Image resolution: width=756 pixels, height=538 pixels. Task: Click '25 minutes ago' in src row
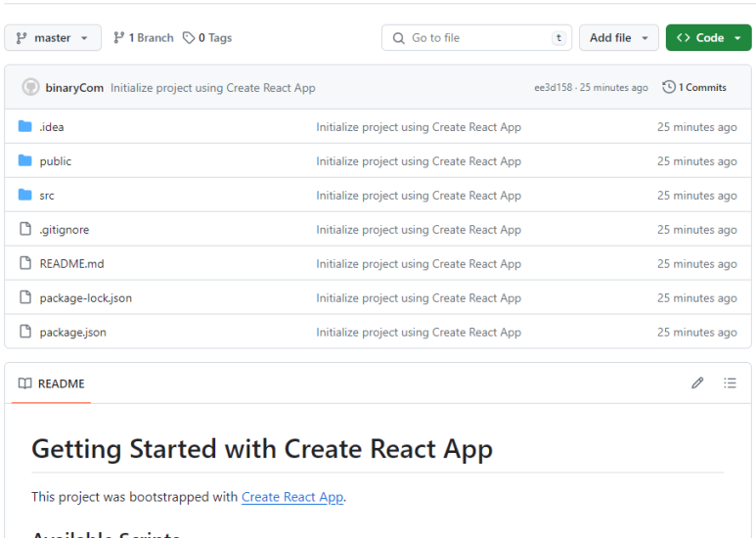click(x=696, y=196)
